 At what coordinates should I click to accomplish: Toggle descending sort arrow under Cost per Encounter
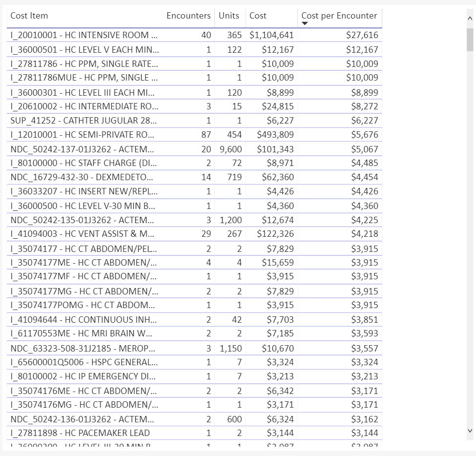coord(305,23)
